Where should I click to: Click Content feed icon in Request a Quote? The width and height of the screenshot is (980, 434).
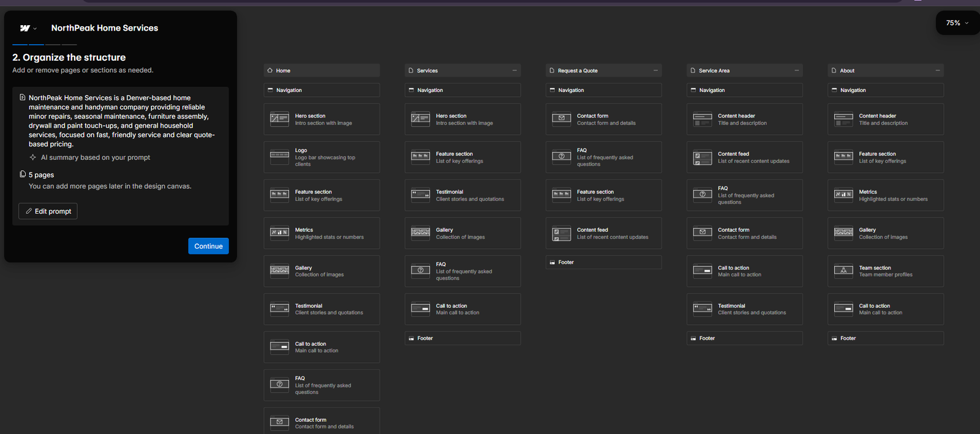click(561, 233)
